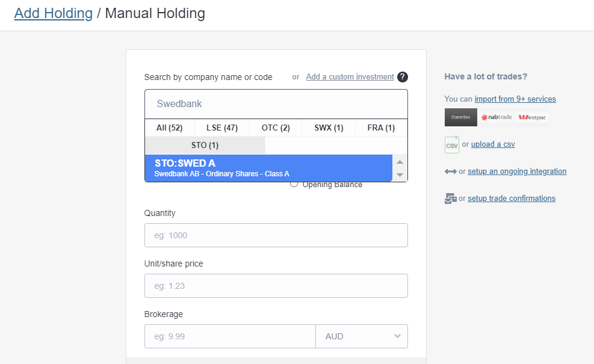The image size is (594, 364).
Task: Switch to the LSE (47) tab
Action: pos(222,128)
